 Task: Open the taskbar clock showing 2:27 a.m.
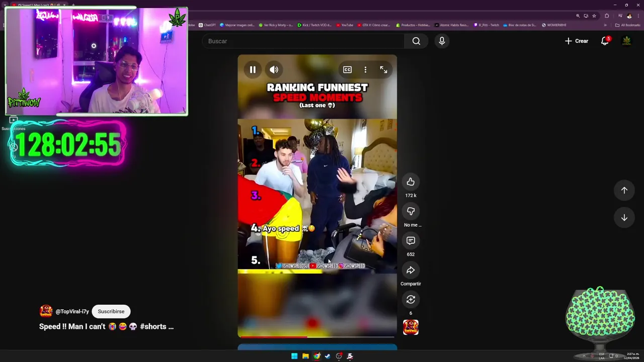coord(632,356)
